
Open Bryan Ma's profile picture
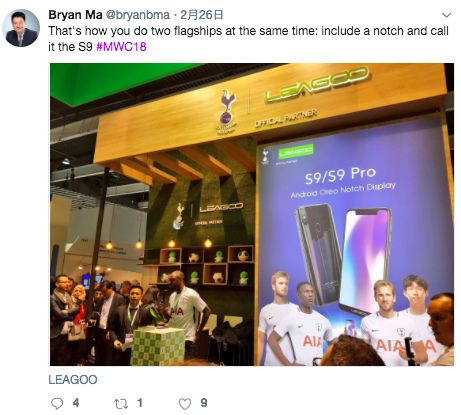[x=21, y=28]
